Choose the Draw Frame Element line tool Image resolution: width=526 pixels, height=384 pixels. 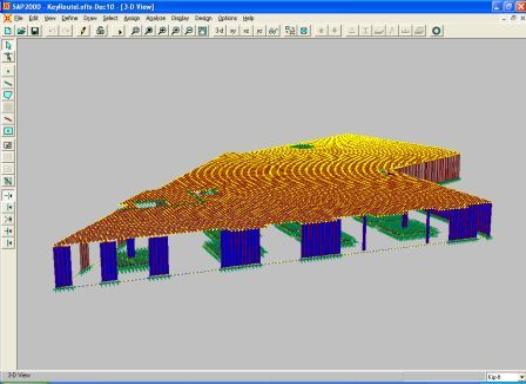[x=8, y=83]
